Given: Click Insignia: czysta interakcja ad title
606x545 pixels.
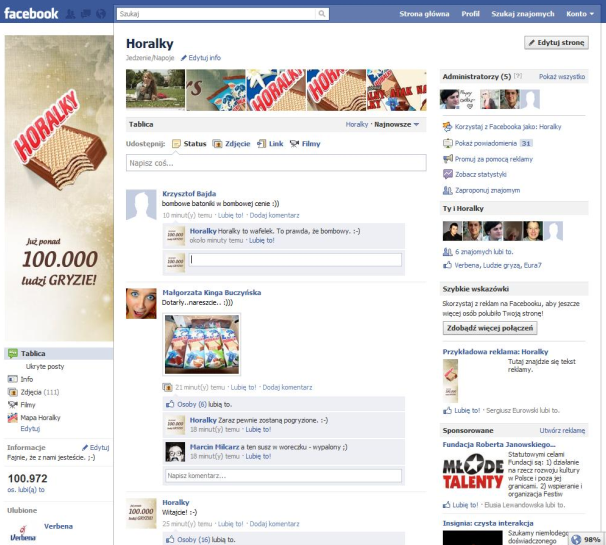Looking at the screenshot, I should point(488,523).
